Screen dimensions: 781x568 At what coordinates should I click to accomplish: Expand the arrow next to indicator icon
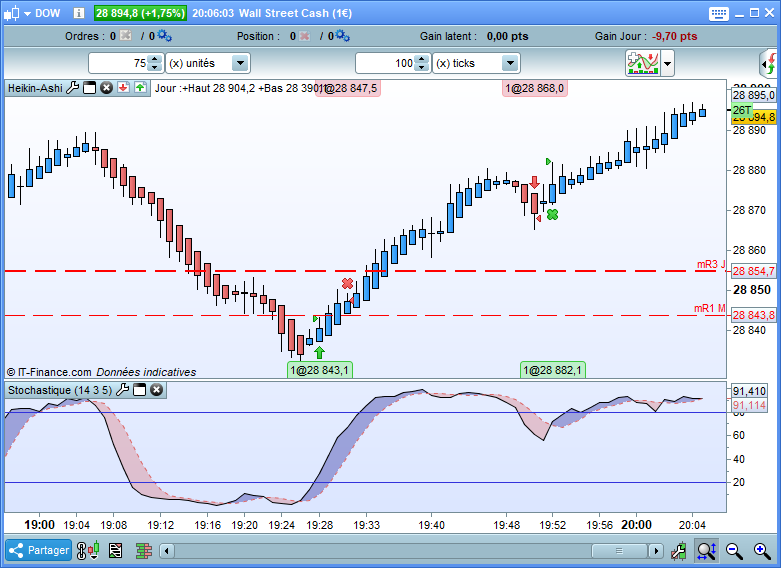coord(667,64)
